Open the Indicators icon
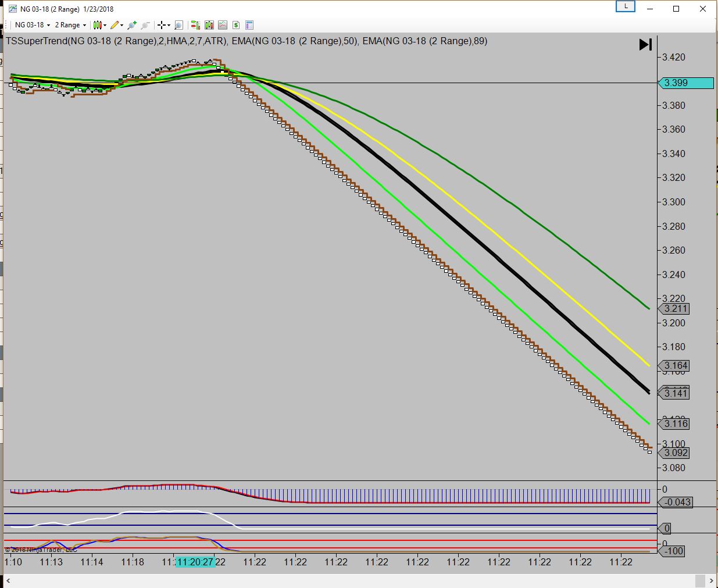Viewport: 718px width, 588px height. point(223,25)
